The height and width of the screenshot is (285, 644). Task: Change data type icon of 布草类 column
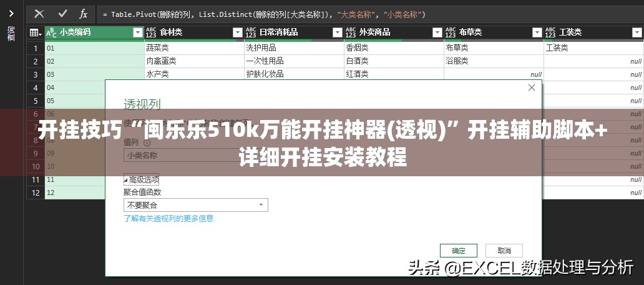click(x=451, y=32)
